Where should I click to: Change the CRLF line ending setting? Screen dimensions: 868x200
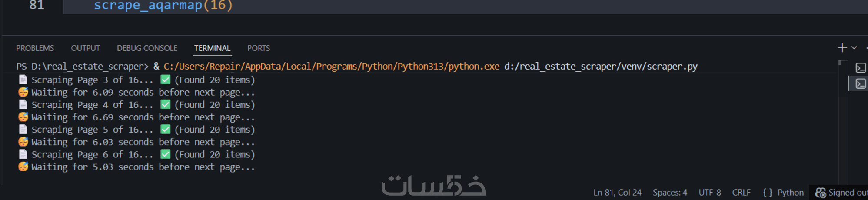(741, 193)
